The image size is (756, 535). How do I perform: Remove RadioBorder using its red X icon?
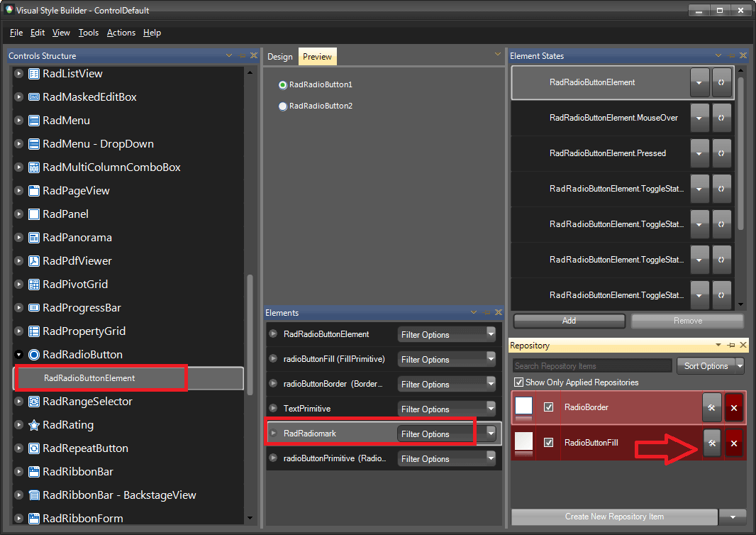point(734,407)
